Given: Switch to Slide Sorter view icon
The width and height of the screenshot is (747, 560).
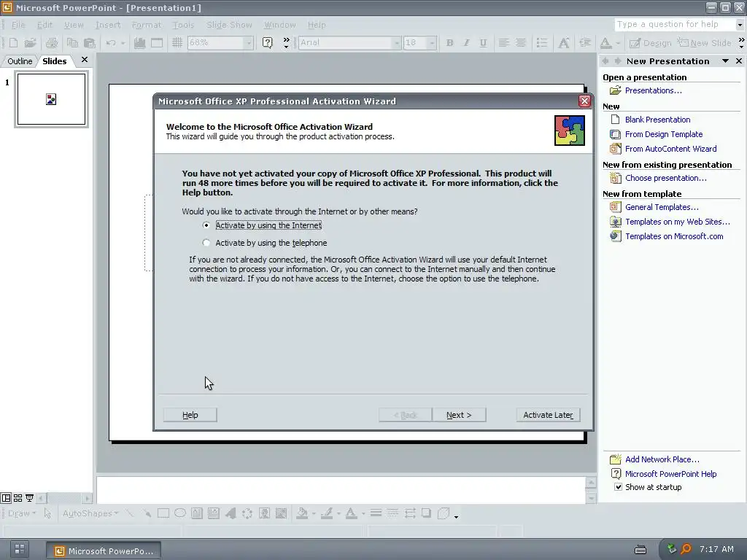Looking at the screenshot, I should pos(18,498).
